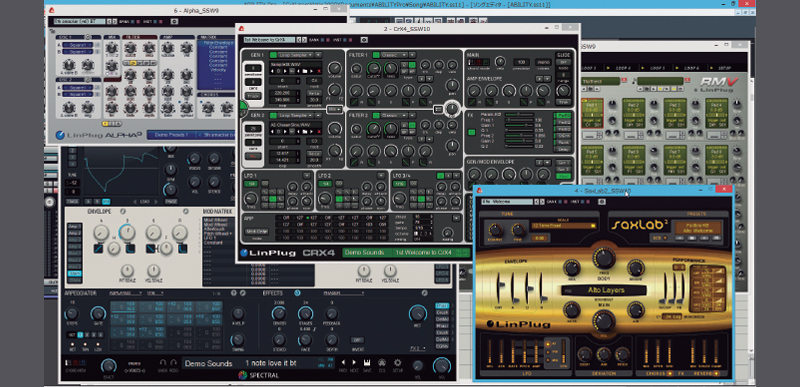Adjust the Freq 1 slider in CRX4 FX
This screenshot has width=800, height=387.
click(519, 120)
